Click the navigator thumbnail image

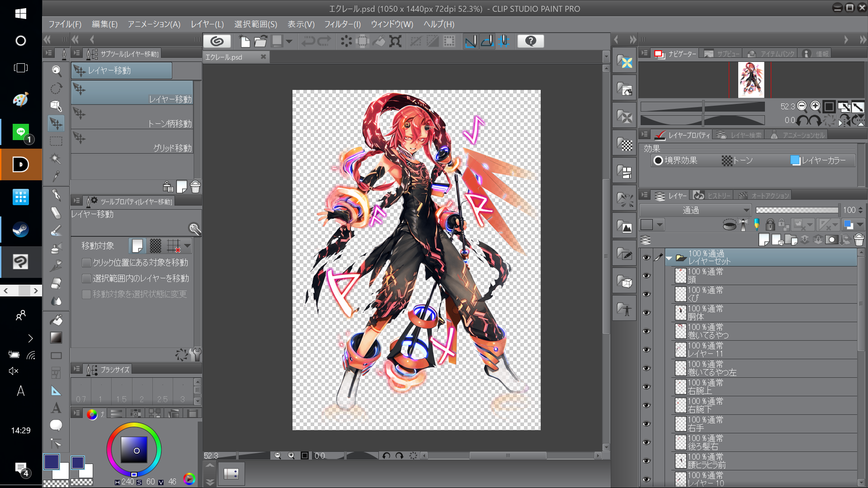[x=751, y=80]
